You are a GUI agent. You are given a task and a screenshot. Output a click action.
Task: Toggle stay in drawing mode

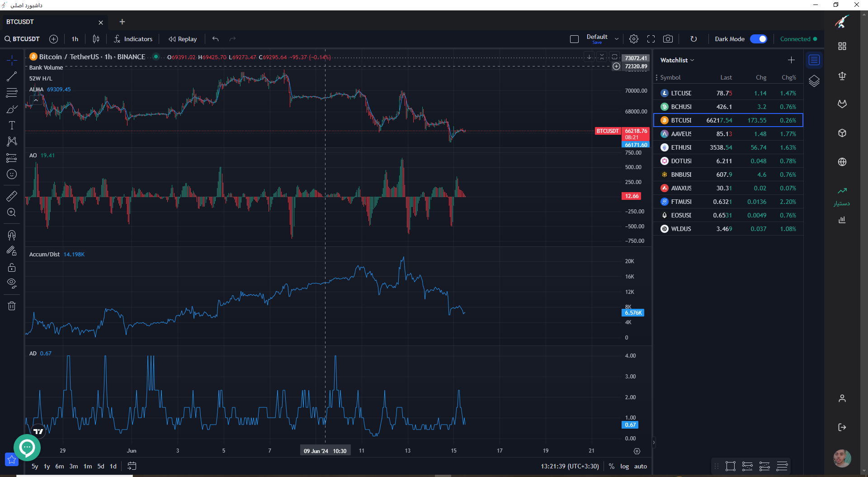[12, 251]
